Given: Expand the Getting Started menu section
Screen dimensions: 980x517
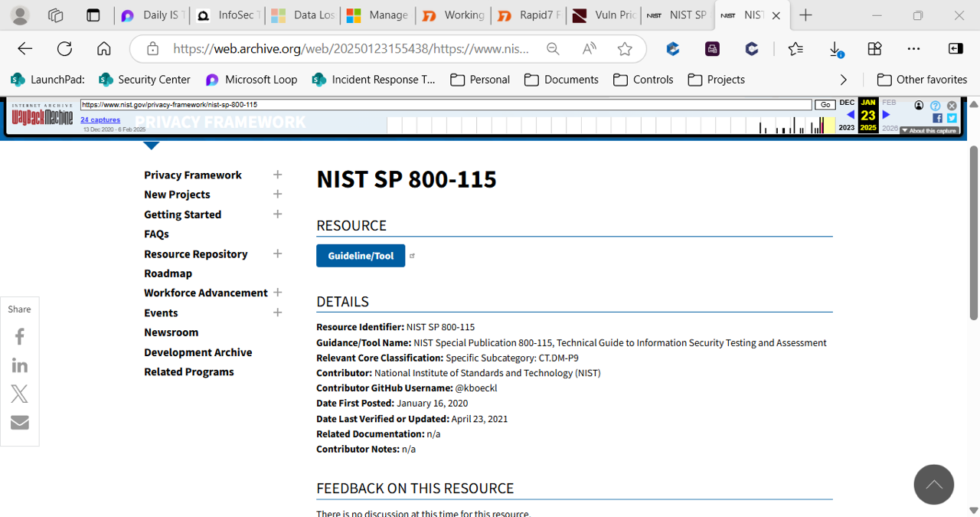Looking at the screenshot, I should (x=277, y=214).
